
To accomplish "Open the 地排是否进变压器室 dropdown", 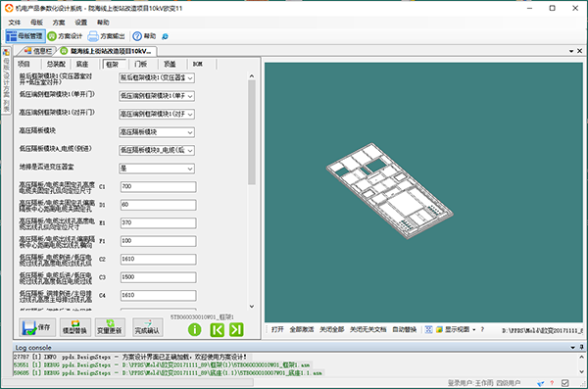I will [x=157, y=169].
